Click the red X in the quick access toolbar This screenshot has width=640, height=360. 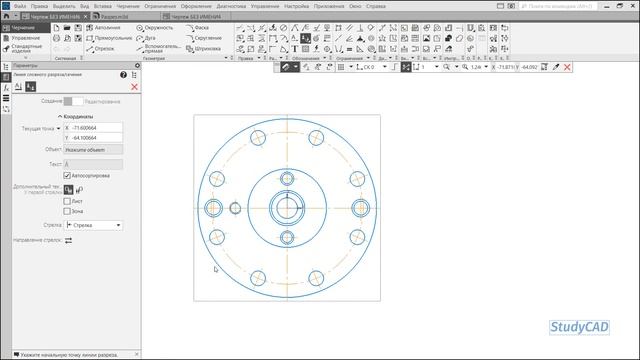tap(567, 67)
